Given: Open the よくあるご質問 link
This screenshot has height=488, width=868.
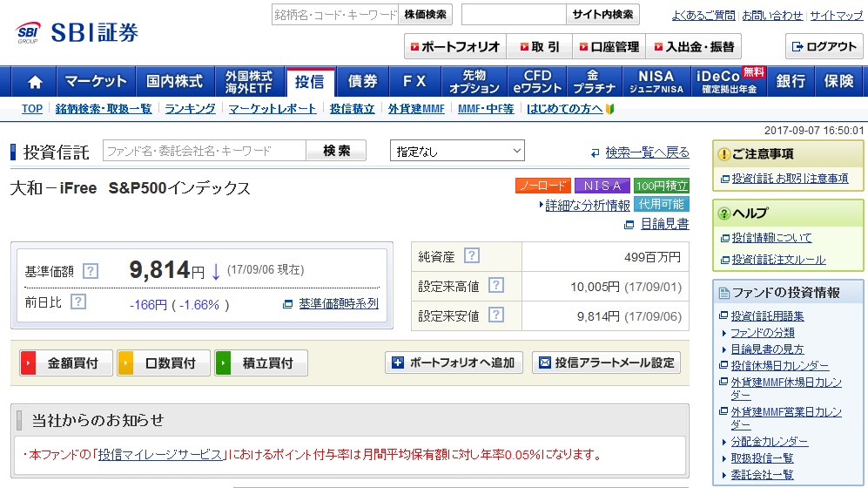Looking at the screenshot, I should (703, 16).
